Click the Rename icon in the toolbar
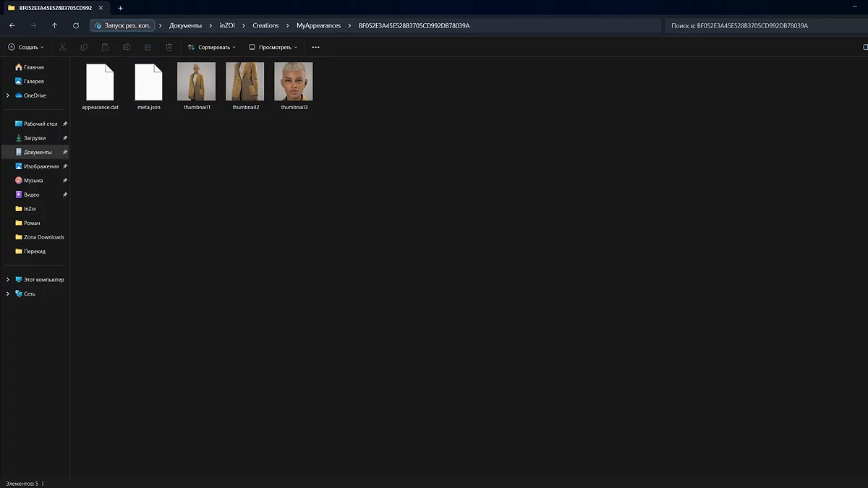The height and width of the screenshot is (488, 868). 127,47
